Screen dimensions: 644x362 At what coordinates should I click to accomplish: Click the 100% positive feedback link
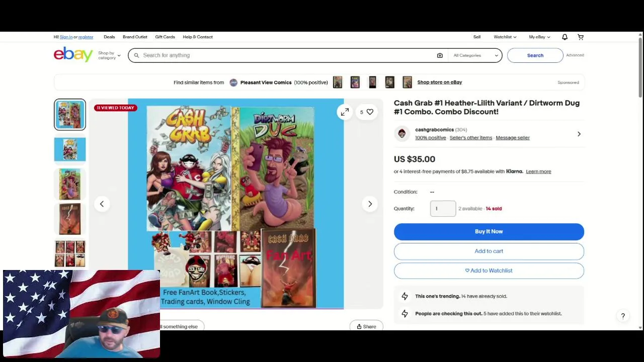coord(431,138)
